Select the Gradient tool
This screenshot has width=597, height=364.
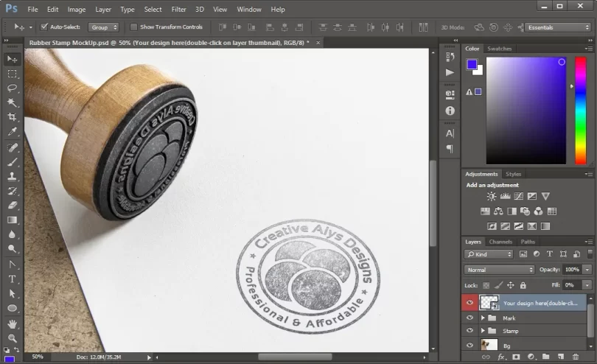pyautogui.click(x=13, y=220)
